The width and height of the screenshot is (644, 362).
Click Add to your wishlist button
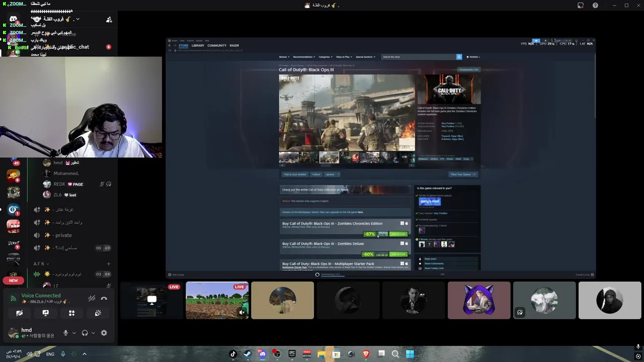[x=295, y=174]
